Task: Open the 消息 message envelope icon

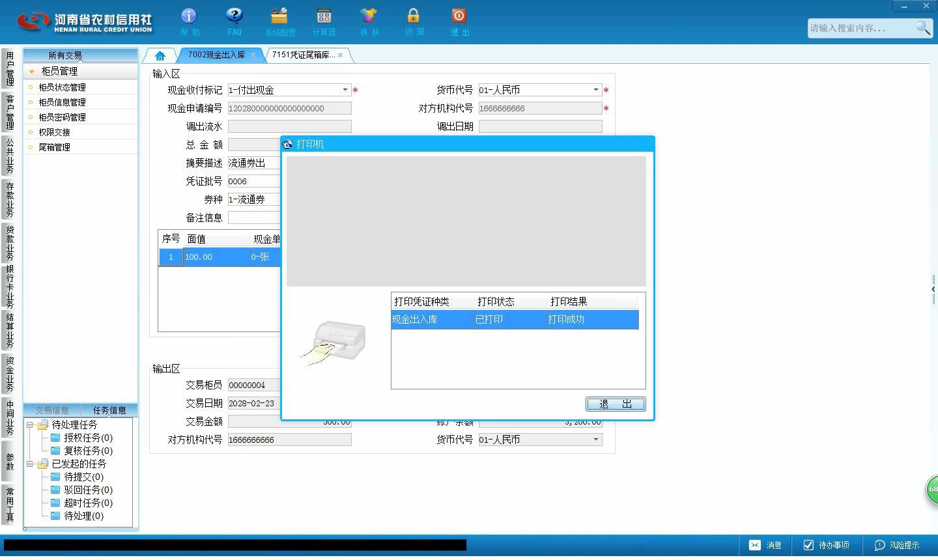Action: [754, 545]
